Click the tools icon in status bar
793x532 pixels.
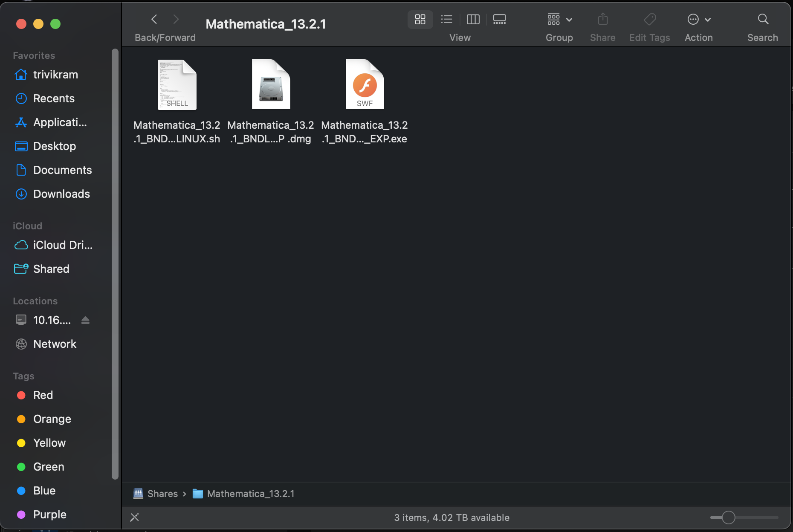click(135, 518)
